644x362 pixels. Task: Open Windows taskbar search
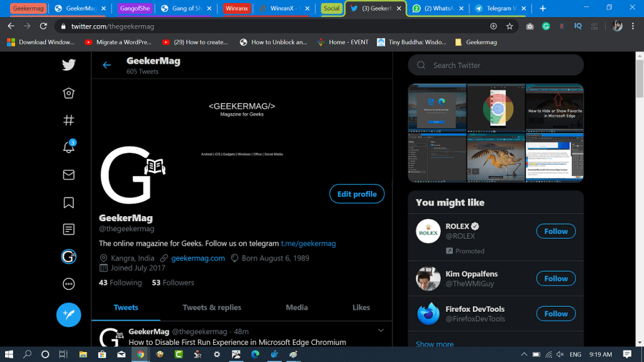(27, 354)
